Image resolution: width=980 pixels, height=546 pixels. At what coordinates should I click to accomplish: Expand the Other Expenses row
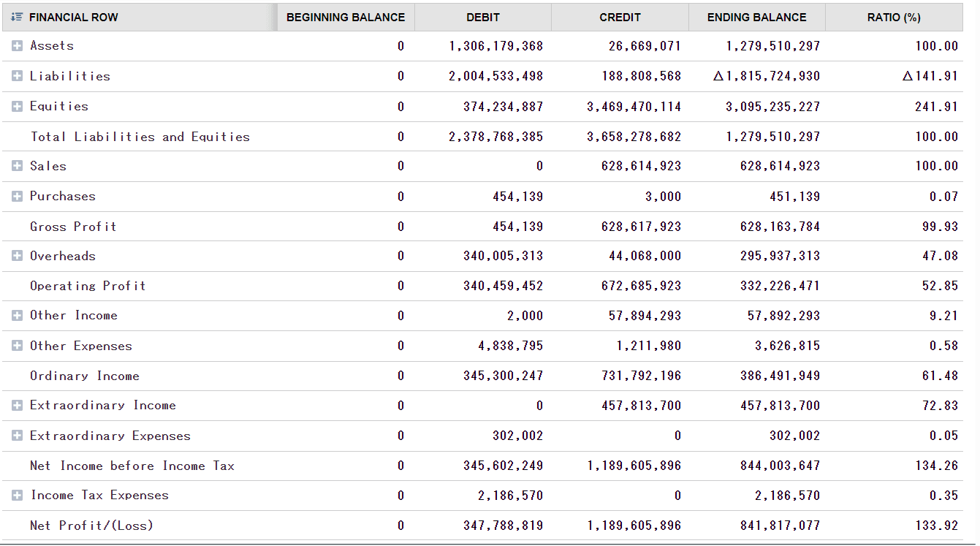(x=16, y=345)
